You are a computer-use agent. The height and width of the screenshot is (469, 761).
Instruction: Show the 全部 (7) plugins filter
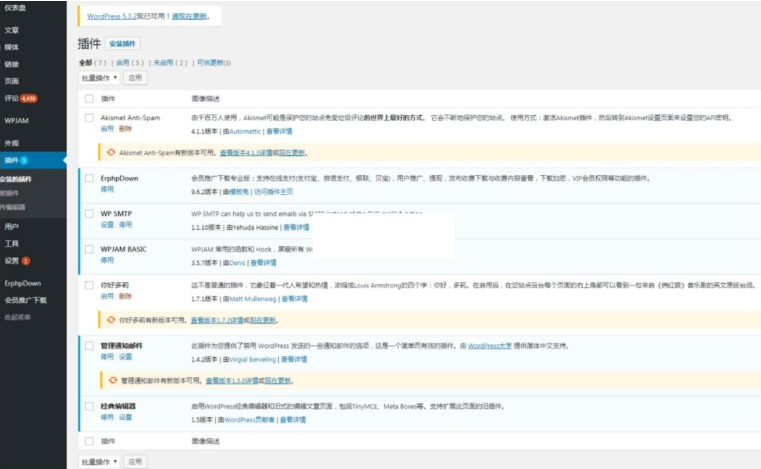(92, 63)
